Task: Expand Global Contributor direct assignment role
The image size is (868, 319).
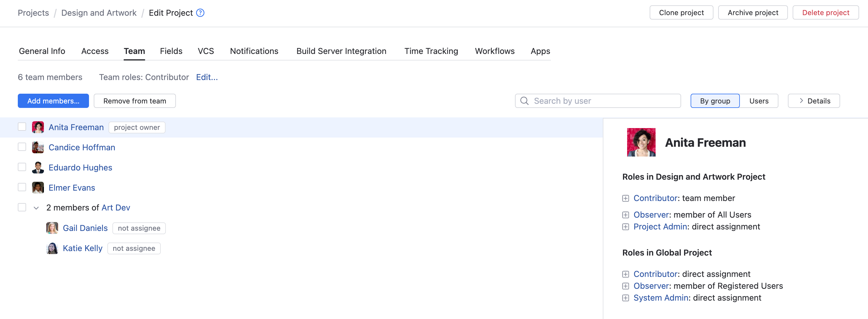Action: click(625, 274)
